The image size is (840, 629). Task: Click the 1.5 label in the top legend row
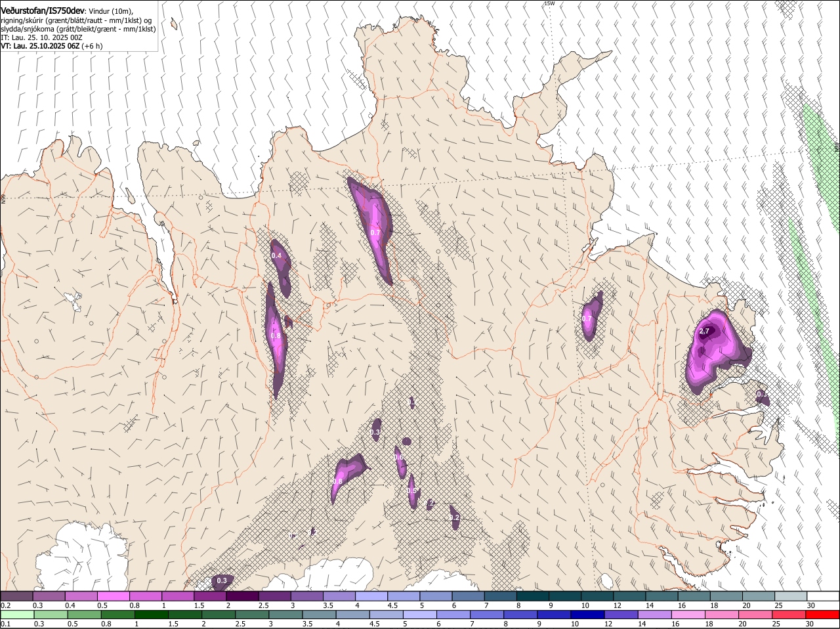click(x=198, y=605)
